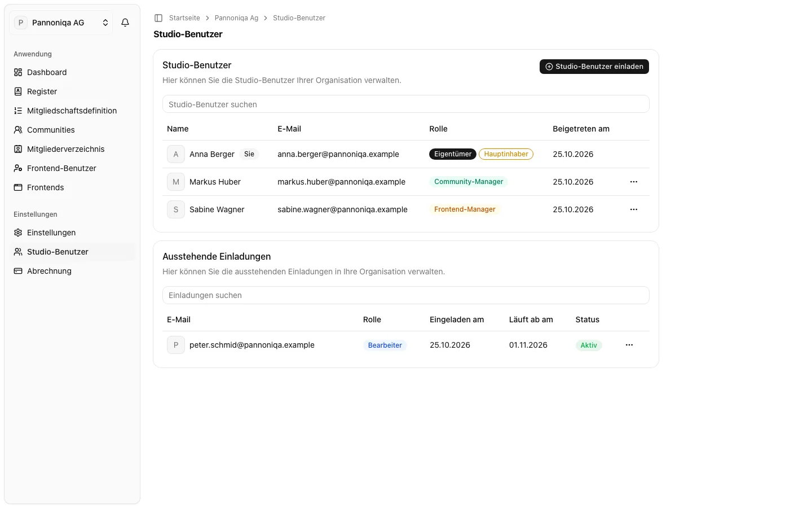Viewport: 812px width, 508px height.
Task: Open Dashboard in the sidebar
Action: pyautogui.click(x=72, y=72)
